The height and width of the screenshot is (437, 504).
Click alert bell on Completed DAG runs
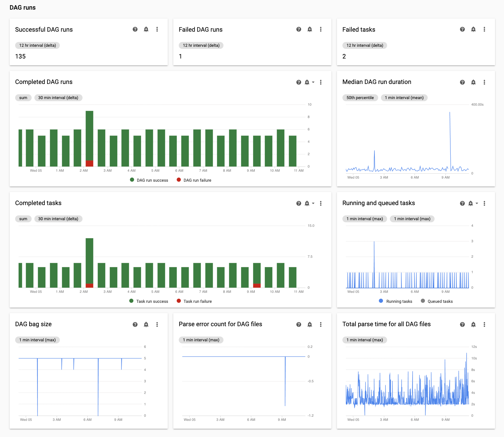[307, 82]
